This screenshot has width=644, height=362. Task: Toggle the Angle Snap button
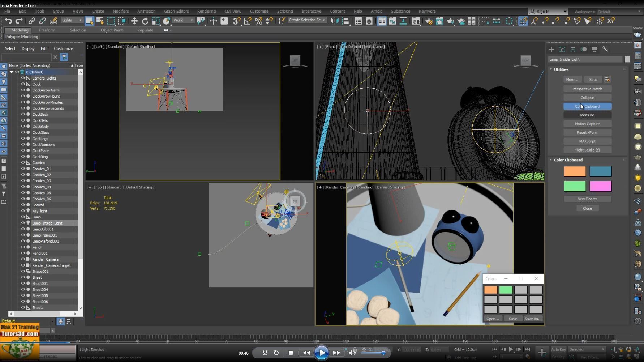248,21
